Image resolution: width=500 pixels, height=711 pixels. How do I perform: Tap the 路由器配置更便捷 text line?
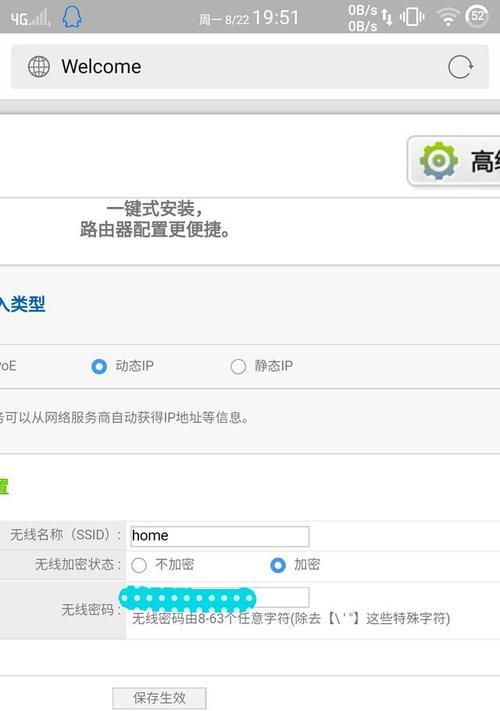click(155, 229)
